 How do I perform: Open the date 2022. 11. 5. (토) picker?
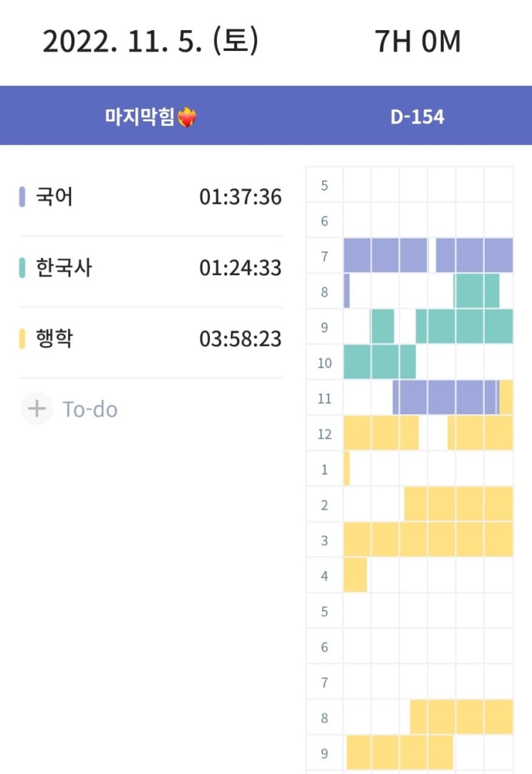[150, 42]
